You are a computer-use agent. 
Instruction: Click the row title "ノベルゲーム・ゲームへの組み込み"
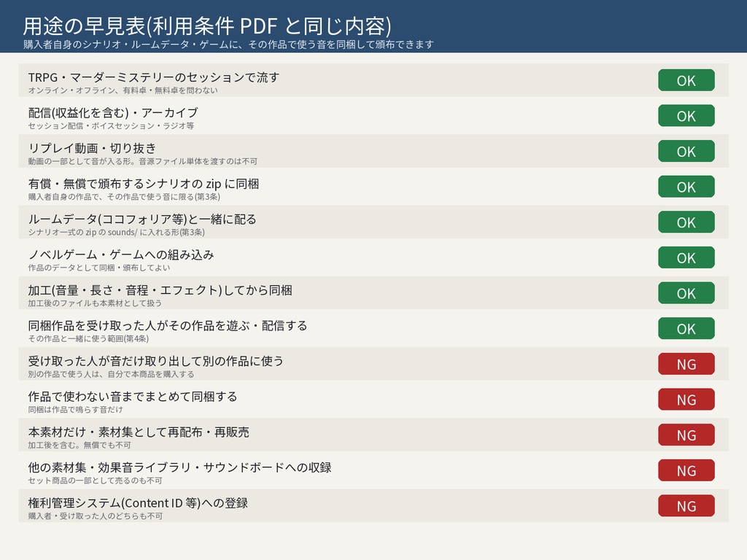pyautogui.click(x=121, y=254)
